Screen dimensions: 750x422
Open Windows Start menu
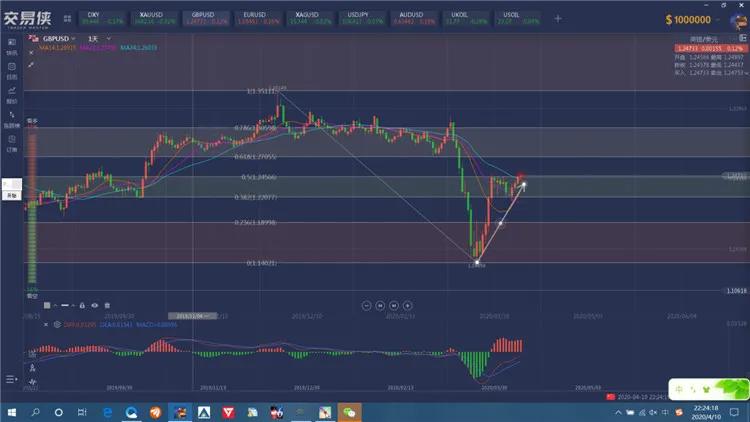coord(11,412)
